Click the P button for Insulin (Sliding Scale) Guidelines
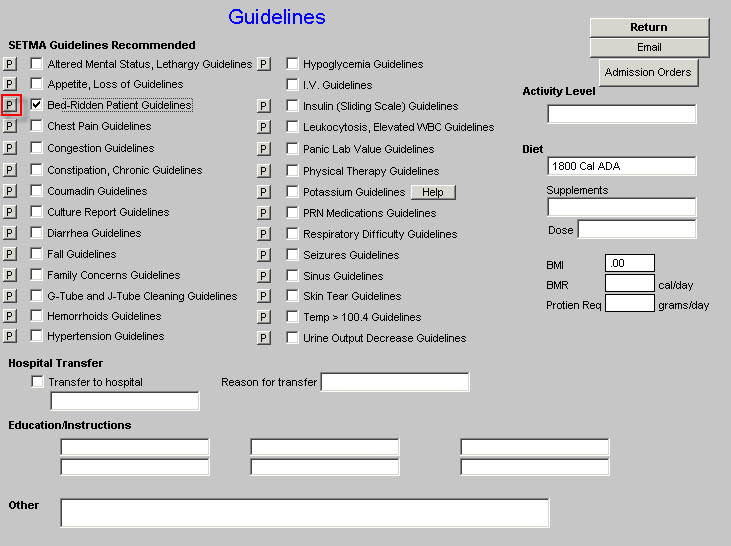731x546 pixels. click(x=263, y=106)
